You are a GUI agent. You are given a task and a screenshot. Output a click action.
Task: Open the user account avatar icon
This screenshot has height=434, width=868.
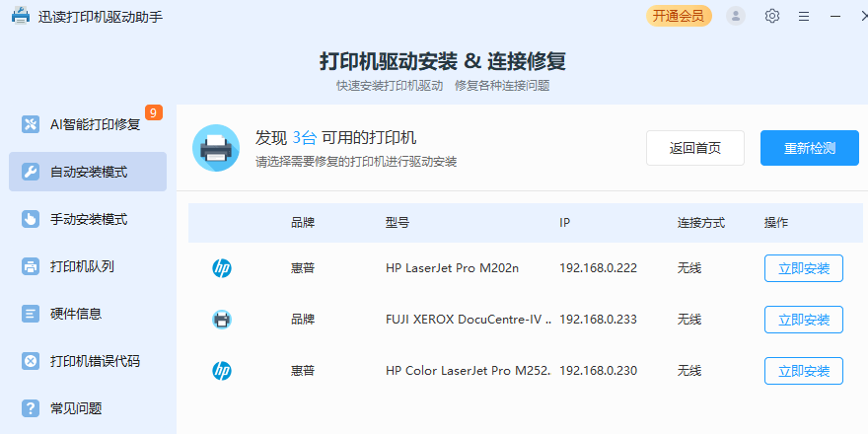(735, 16)
